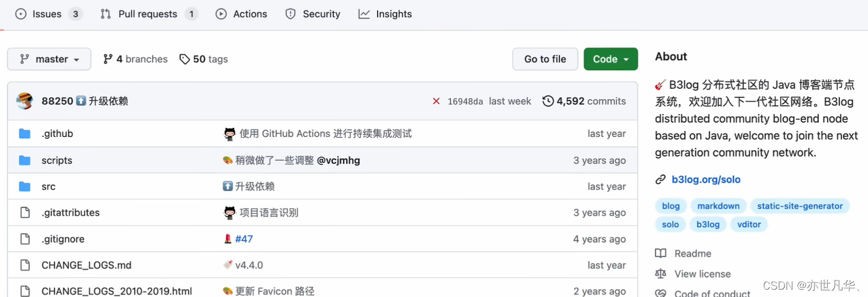868x297 pixels.
Task: Click the 88250 user avatar
Action: [25, 101]
